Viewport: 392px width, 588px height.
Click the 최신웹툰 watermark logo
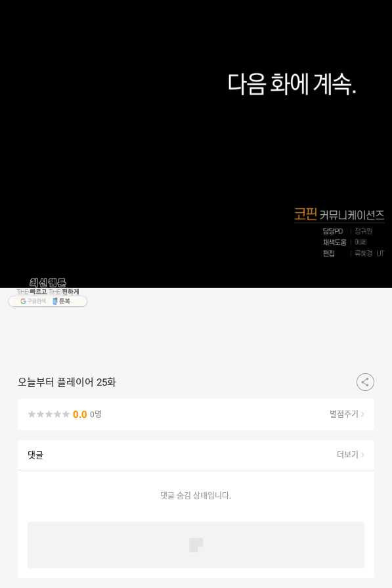click(x=48, y=283)
